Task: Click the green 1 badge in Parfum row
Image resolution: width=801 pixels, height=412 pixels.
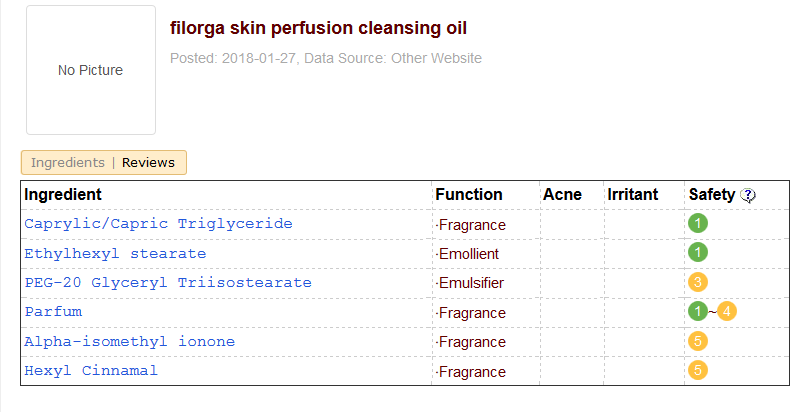Action: 698,312
